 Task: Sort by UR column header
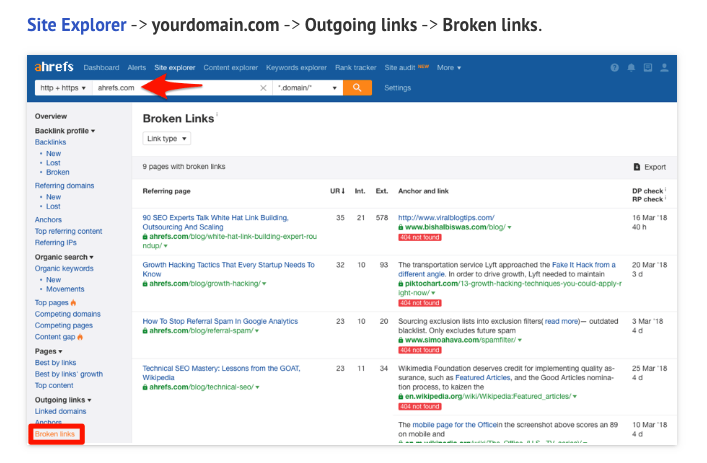tap(337, 191)
